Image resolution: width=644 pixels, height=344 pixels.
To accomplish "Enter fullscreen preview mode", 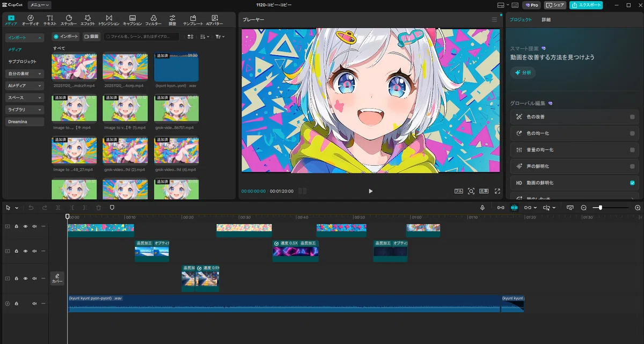I will pyautogui.click(x=497, y=191).
